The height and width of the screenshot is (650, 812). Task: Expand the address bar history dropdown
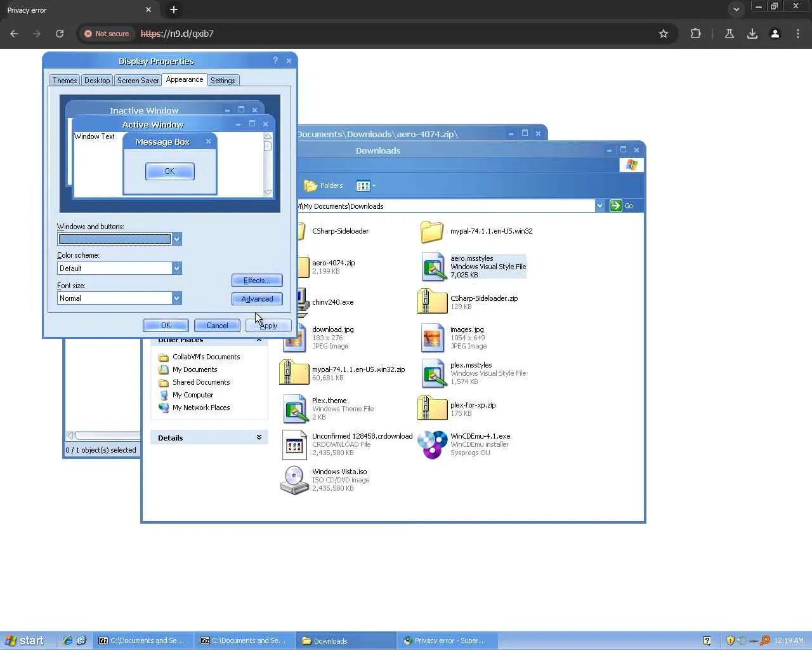[x=599, y=206]
